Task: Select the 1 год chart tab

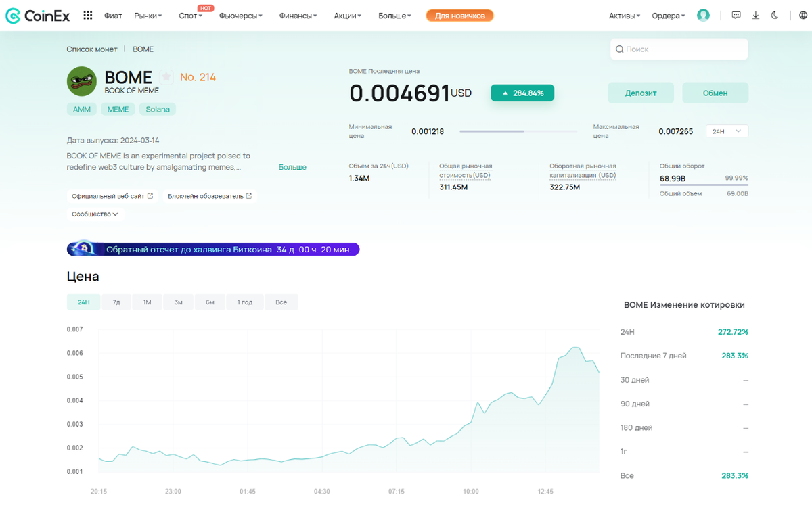Action: pyautogui.click(x=245, y=302)
